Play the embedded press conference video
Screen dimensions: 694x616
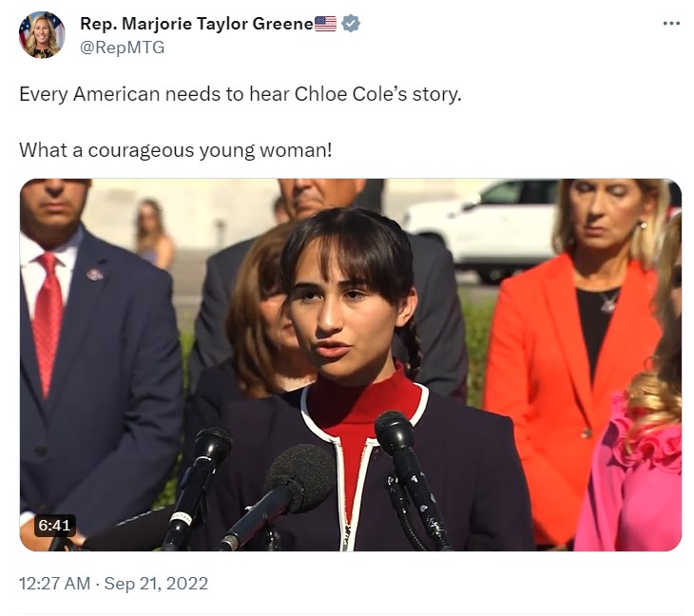tap(351, 365)
